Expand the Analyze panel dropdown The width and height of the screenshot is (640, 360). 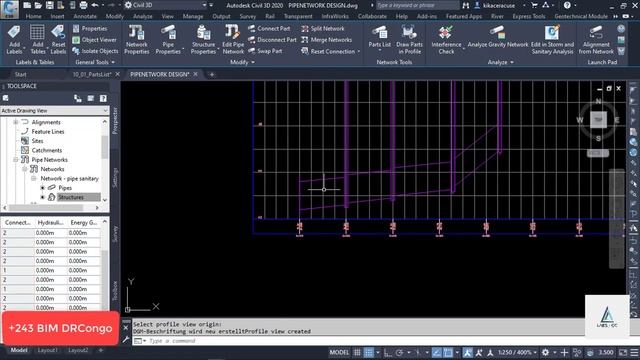pos(500,62)
